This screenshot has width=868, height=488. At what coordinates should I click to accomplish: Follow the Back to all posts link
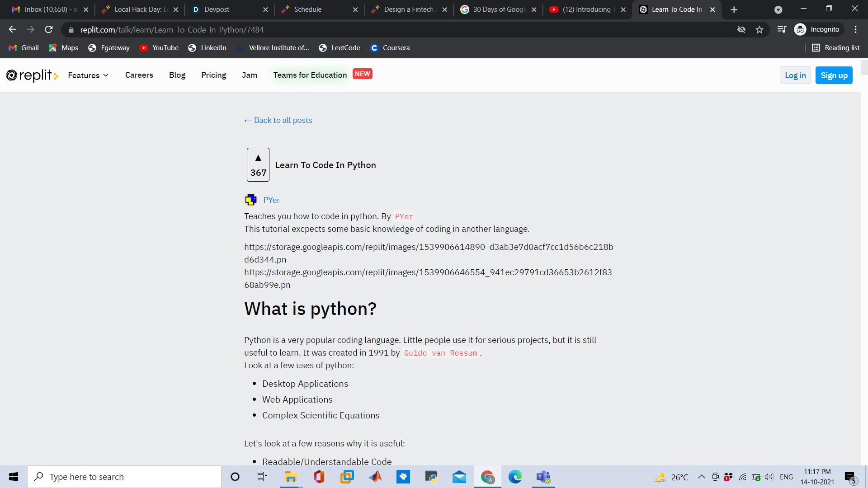[278, 120]
